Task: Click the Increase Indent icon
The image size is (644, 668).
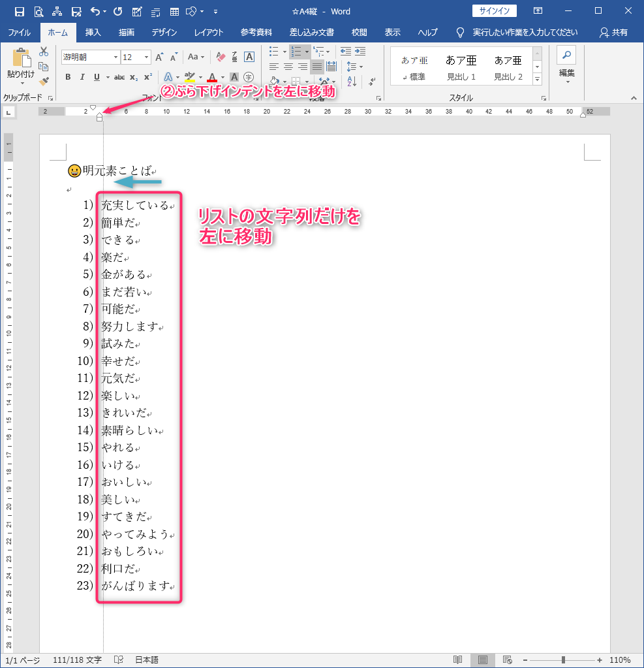Action: [360, 52]
